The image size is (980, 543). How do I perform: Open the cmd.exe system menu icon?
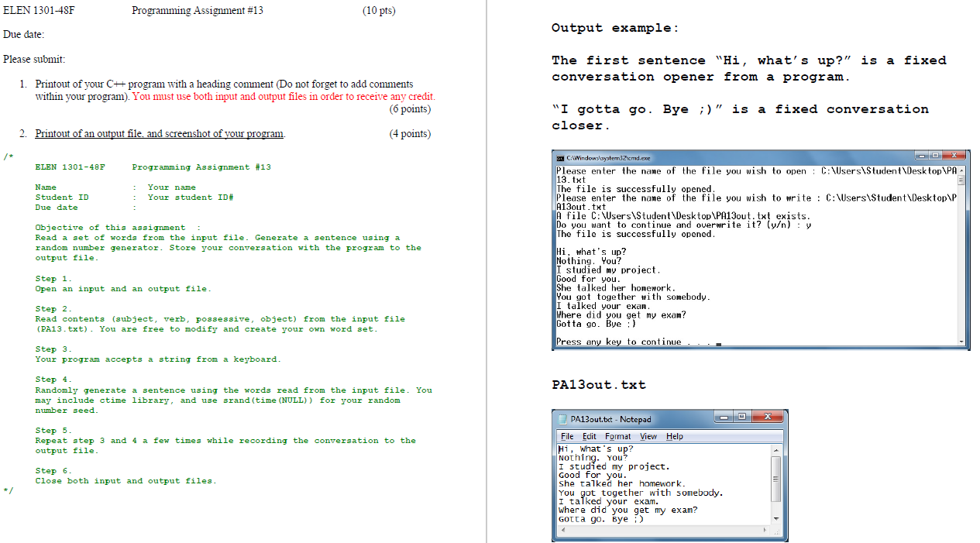(560, 156)
